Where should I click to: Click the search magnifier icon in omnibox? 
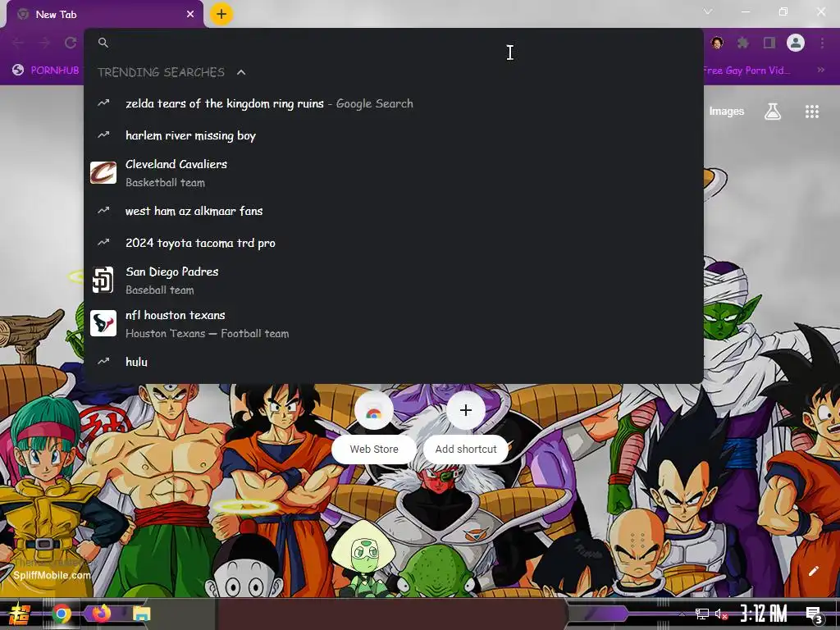[103, 43]
